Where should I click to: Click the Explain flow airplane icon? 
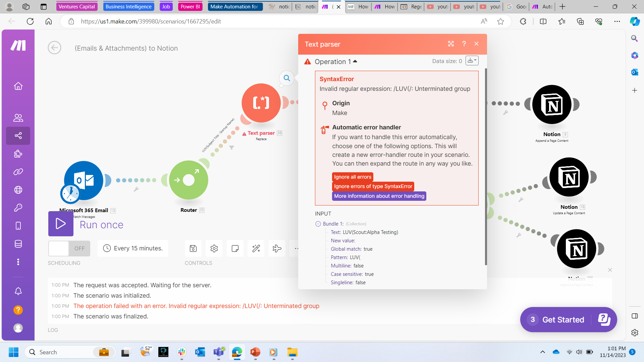277,248
